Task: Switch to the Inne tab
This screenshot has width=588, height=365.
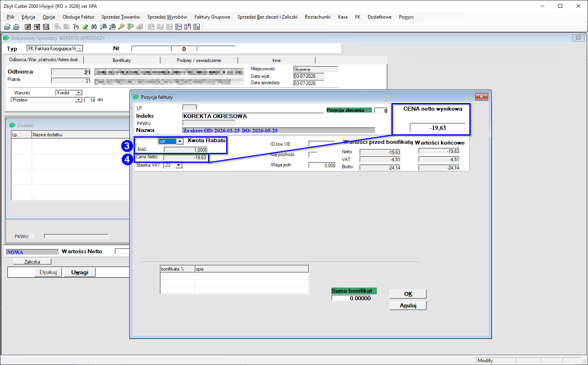Action: pyautogui.click(x=276, y=60)
